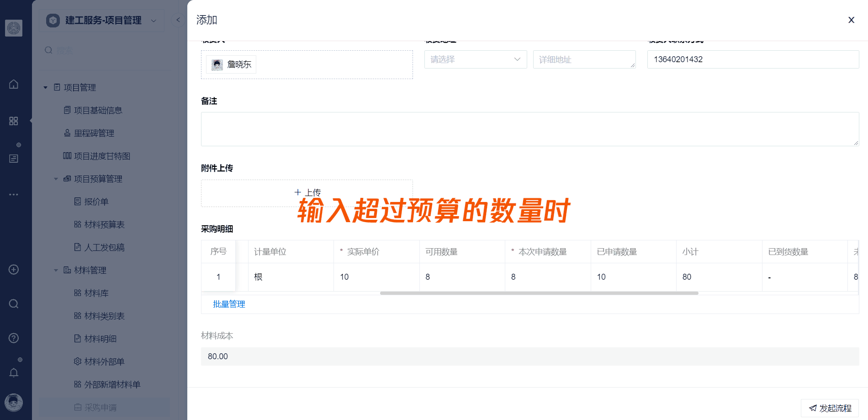Select 报价单 under 项目预算管理
Image resolution: width=868 pixels, height=420 pixels.
click(x=96, y=201)
